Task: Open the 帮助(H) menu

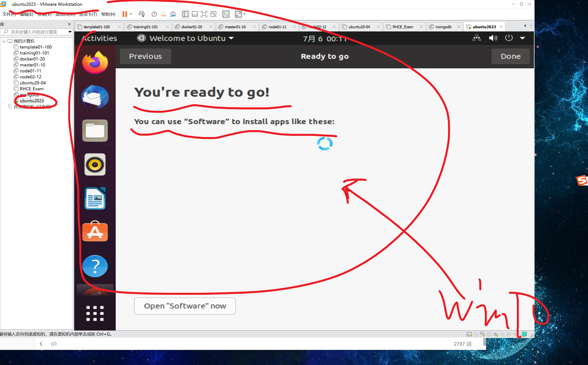Action: pos(108,14)
